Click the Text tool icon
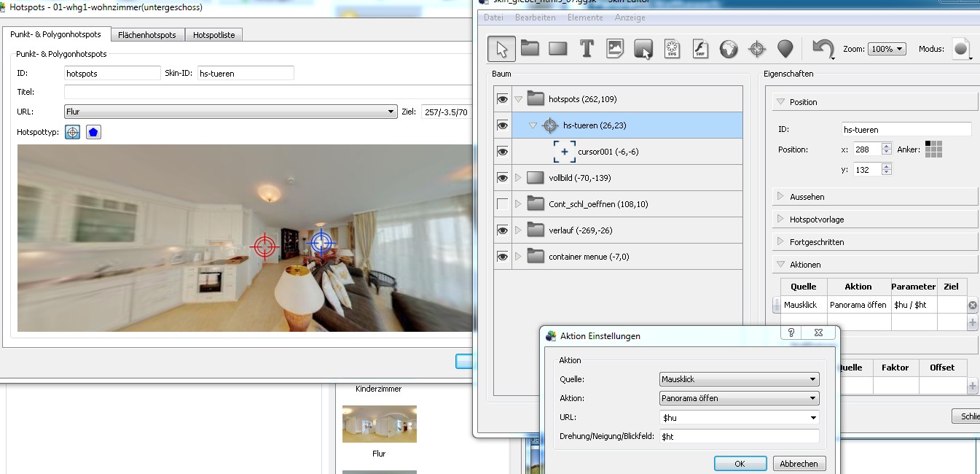This screenshot has height=474, width=980. pyautogui.click(x=587, y=49)
